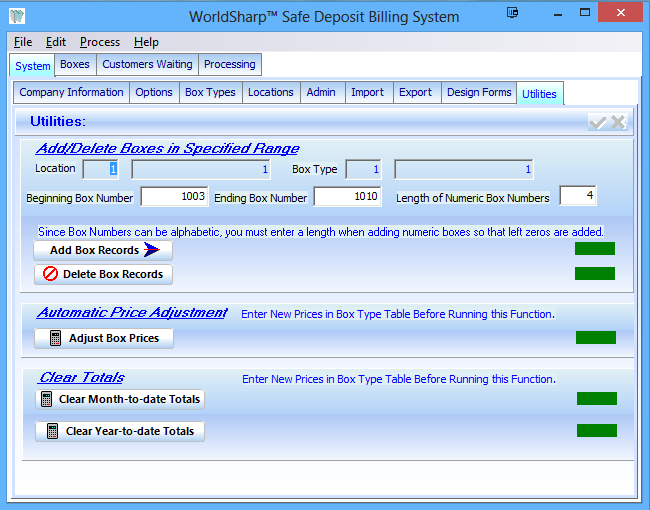The width and height of the screenshot is (650, 510).
Task: Click the Clear Totals heading link
Action: (82, 378)
